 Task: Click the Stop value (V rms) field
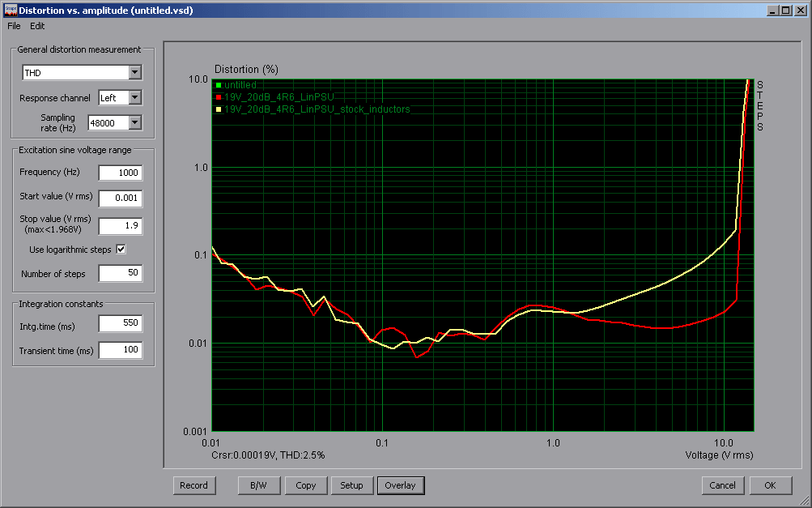[120, 226]
